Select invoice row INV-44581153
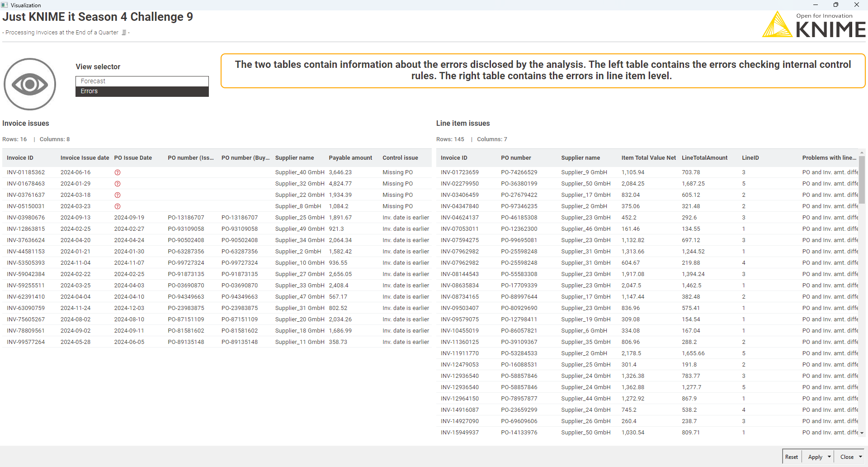 point(217,252)
